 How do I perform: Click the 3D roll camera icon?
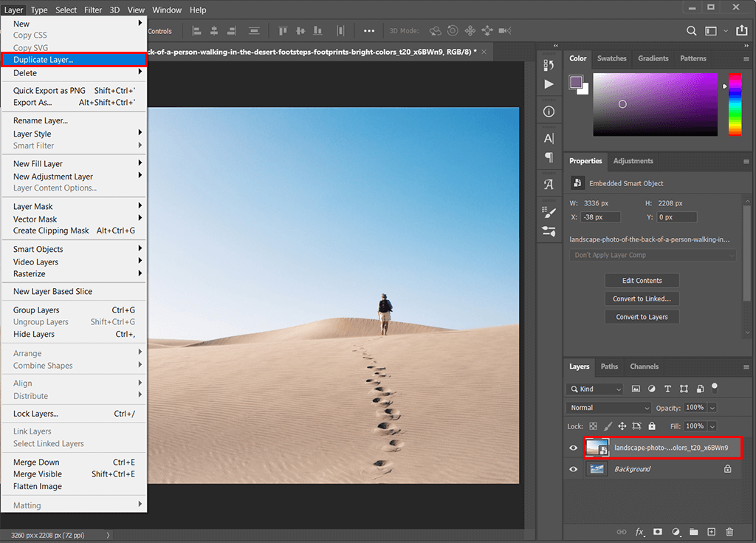[x=453, y=31]
